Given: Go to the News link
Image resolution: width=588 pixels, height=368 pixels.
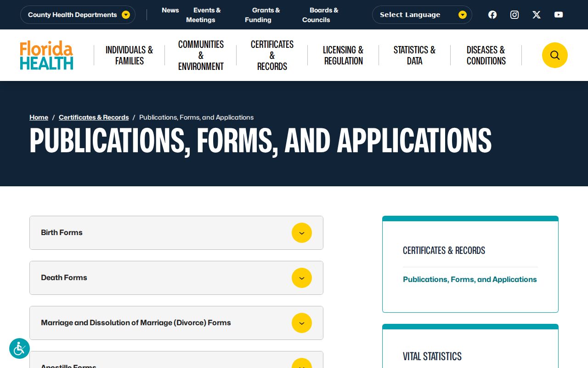Looking at the screenshot, I should (x=170, y=10).
